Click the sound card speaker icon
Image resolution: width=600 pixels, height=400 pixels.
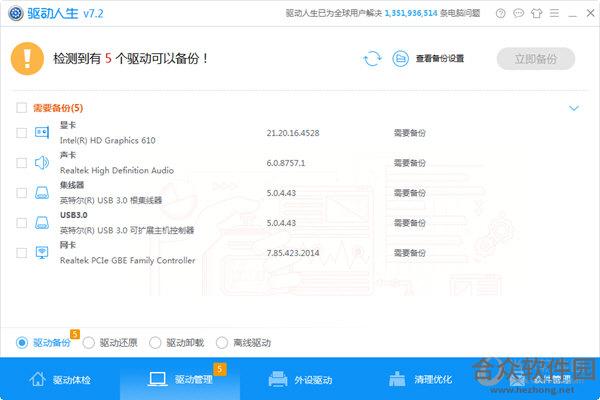(42, 163)
